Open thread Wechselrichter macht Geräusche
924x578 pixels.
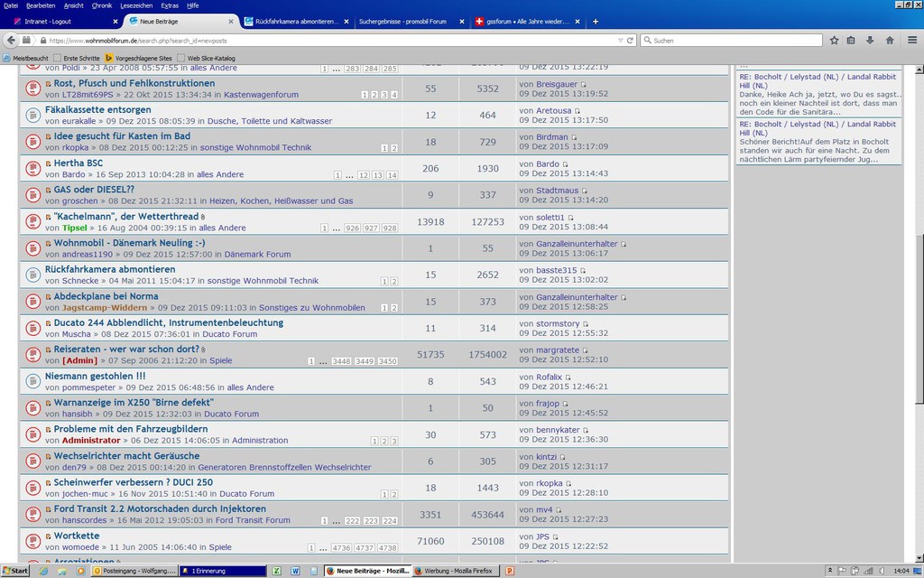coord(126,455)
